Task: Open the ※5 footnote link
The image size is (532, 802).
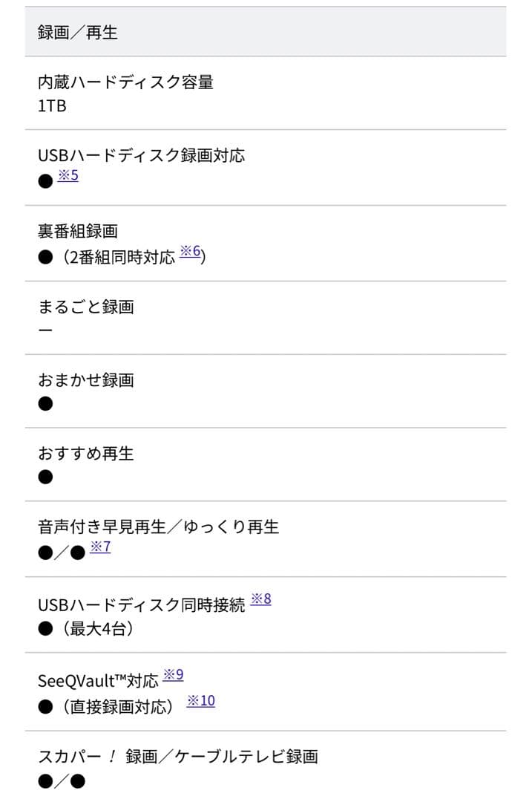Action: (x=68, y=176)
